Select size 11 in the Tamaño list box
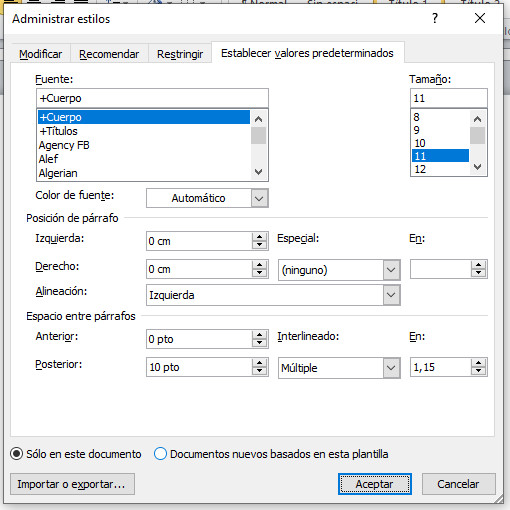 click(440, 156)
